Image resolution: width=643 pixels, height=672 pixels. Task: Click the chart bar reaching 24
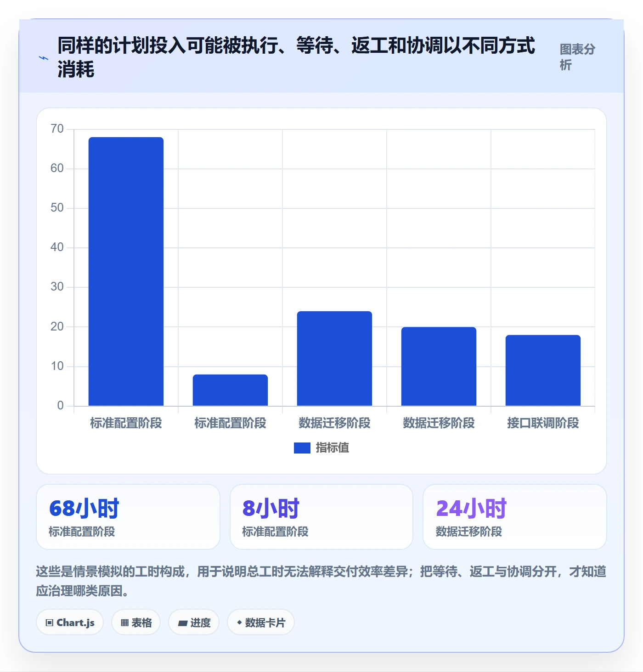(334, 358)
